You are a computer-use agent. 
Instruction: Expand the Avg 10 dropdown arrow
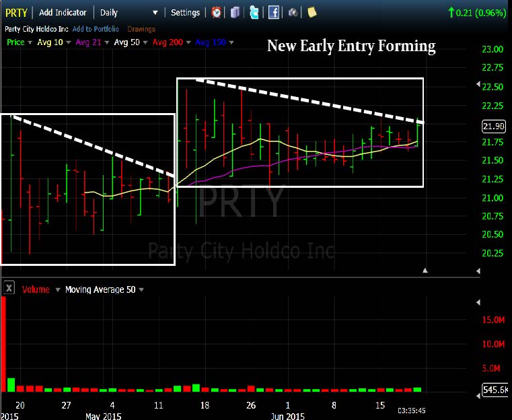(x=68, y=42)
